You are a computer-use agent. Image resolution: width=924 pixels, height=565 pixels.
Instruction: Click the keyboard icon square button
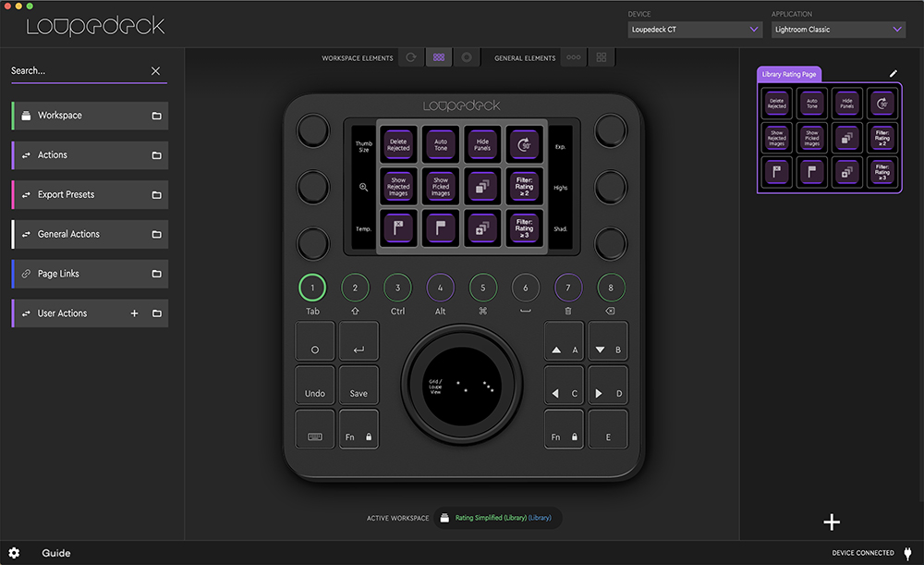coord(315,429)
